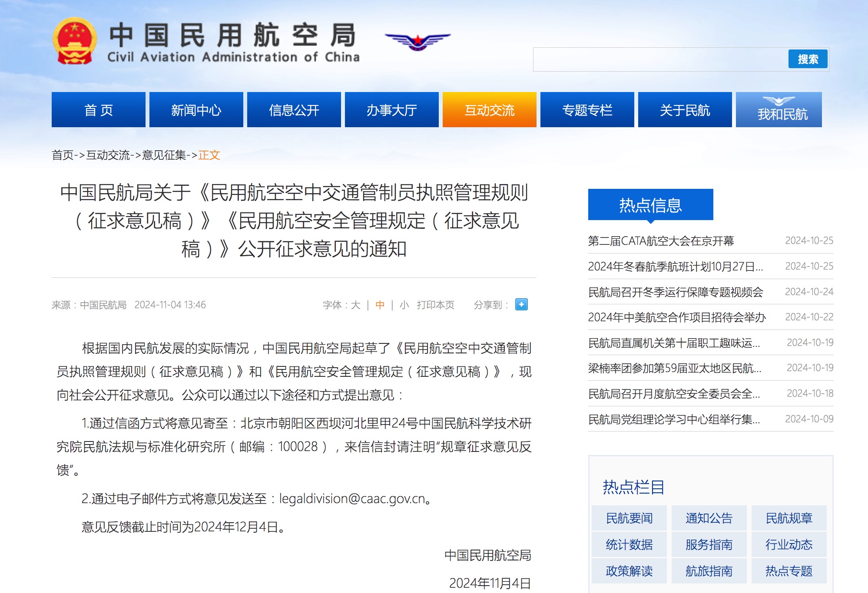Set font size to 小
This screenshot has width=868, height=593.
[x=404, y=305]
